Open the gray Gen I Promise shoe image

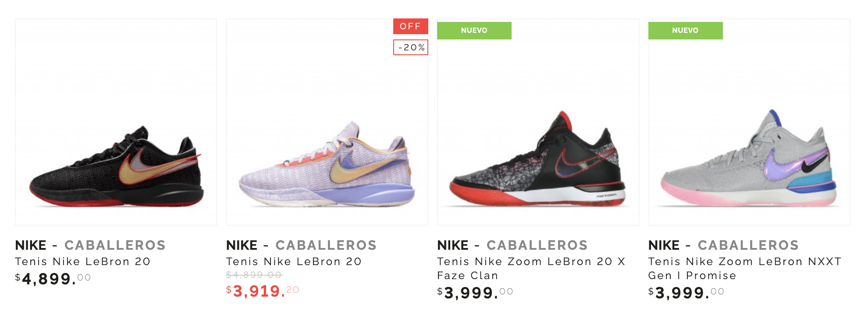[749, 122]
